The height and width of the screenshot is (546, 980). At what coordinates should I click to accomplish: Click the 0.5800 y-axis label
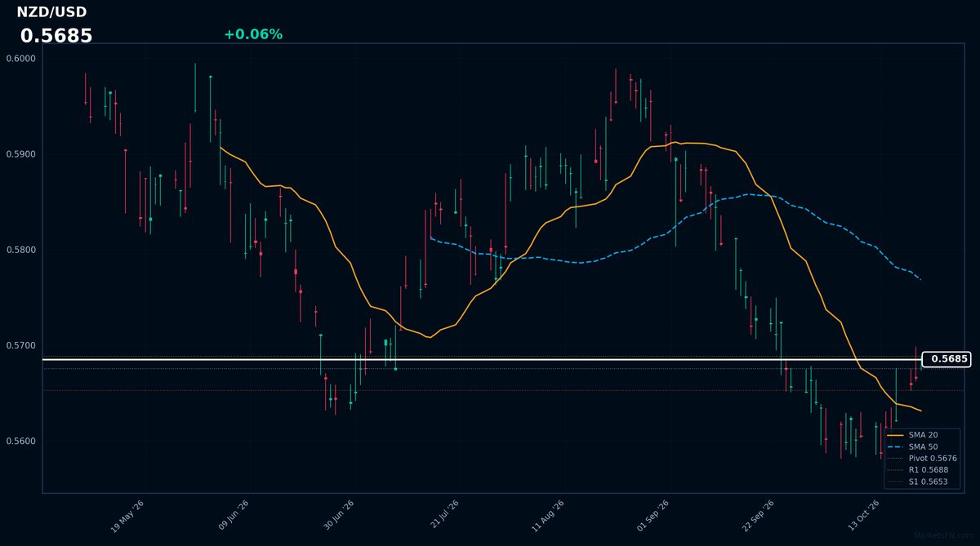pos(21,250)
